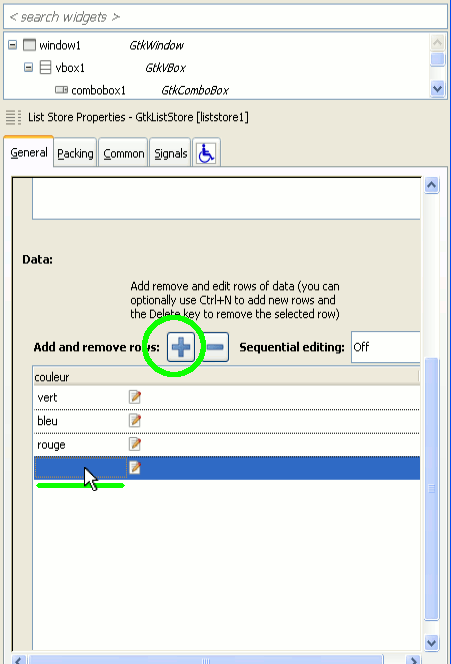Open the Signals tab
Viewport: 451px width, 664px height.
click(170, 153)
